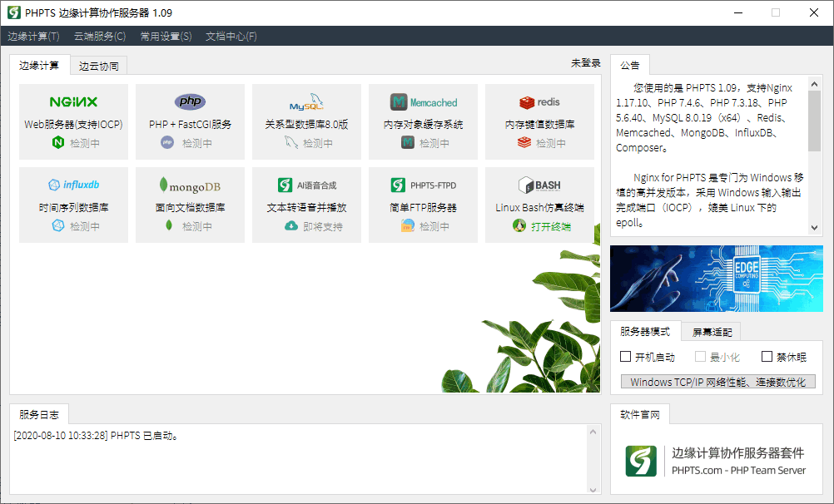The height and width of the screenshot is (504, 834).
Task: Click small Memcached status icon
Action: pos(407,142)
